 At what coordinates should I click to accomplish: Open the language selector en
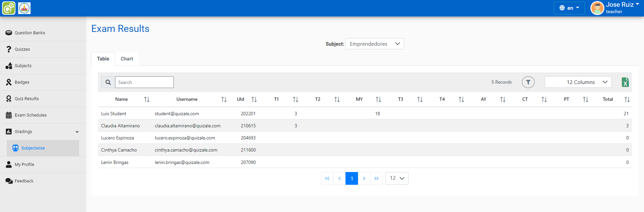point(569,8)
